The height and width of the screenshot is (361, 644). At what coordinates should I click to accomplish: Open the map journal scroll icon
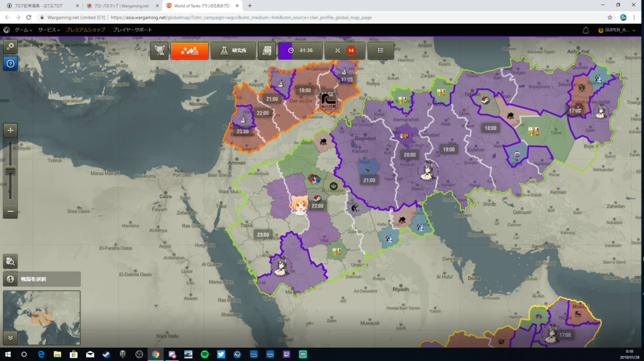click(267, 50)
